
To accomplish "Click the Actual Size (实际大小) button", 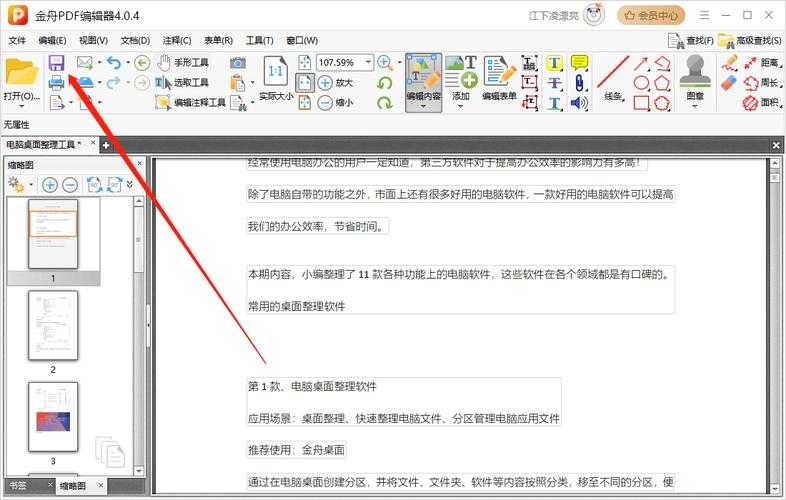I will pyautogui.click(x=276, y=78).
